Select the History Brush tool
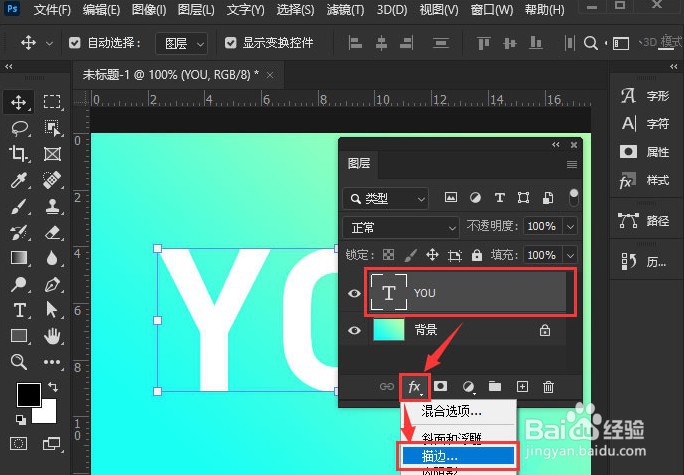The image size is (684, 475). 19,232
